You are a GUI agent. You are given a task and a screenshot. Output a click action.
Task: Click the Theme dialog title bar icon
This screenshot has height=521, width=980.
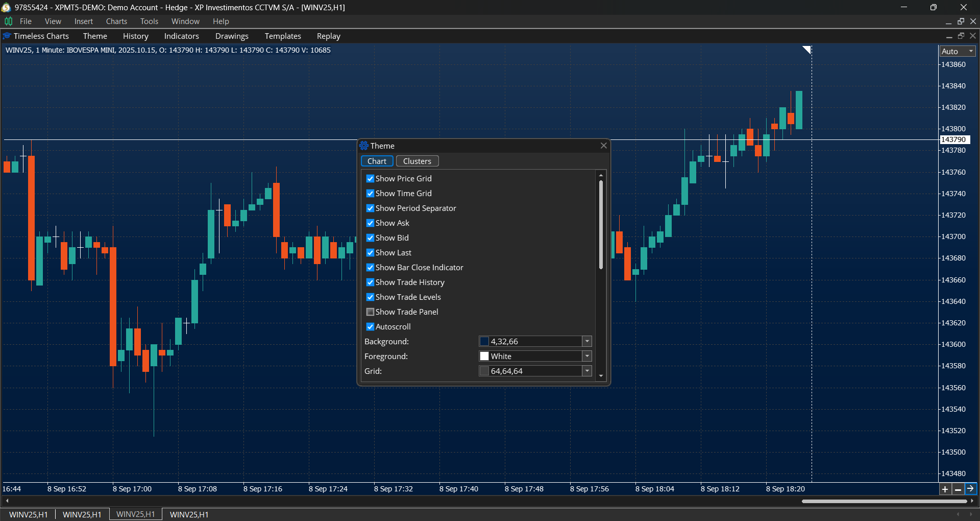(363, 146)
